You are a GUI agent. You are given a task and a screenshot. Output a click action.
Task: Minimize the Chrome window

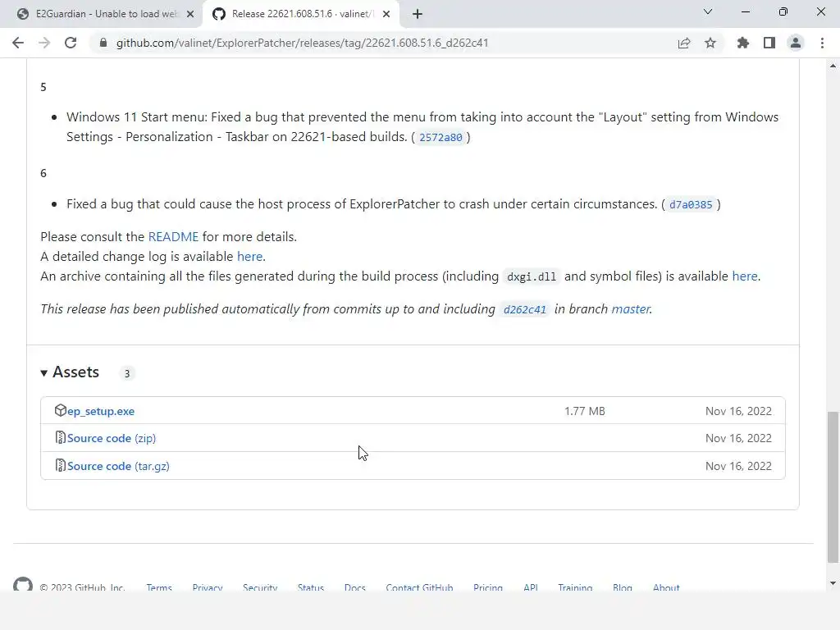pos(745,11)
